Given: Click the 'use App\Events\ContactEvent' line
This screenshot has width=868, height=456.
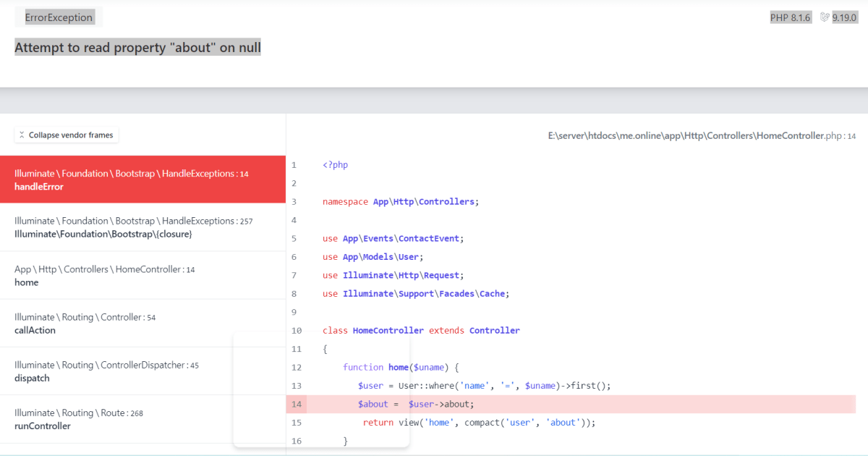Looking at the screenshot, I should 393,238.
